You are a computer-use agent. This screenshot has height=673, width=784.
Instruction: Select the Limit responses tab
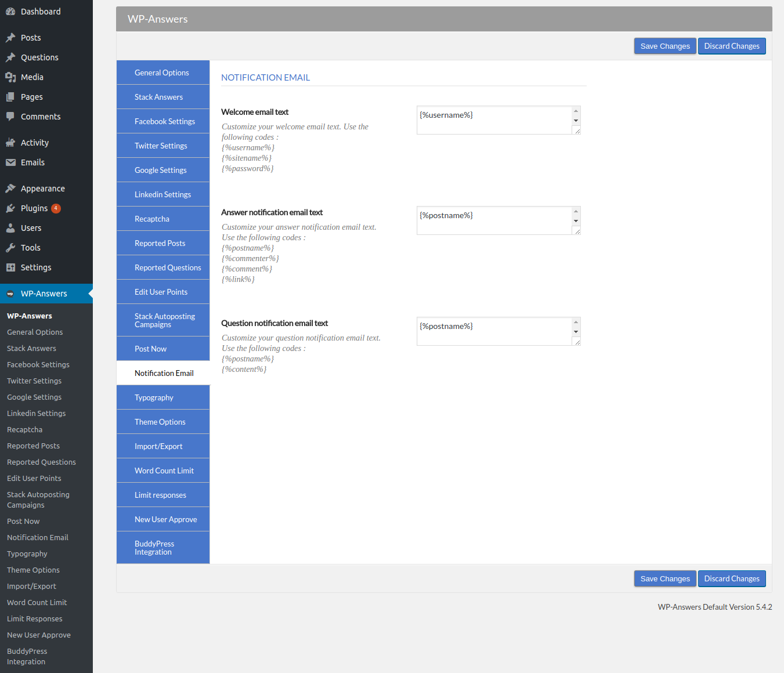click(163, 495)
